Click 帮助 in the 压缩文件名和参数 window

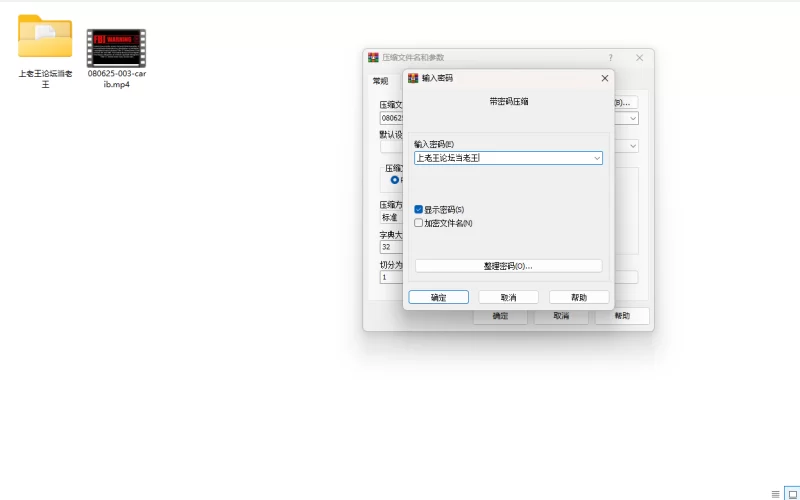622,316
